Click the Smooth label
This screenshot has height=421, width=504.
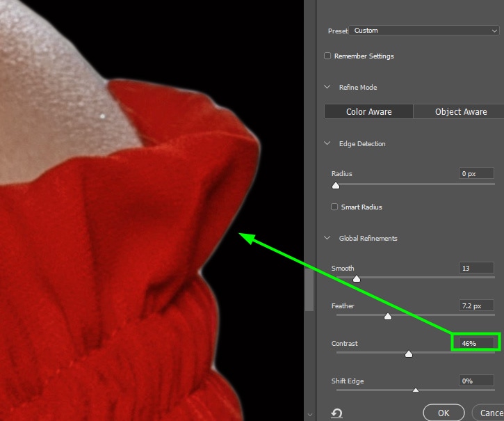click(x=343, y=268)
